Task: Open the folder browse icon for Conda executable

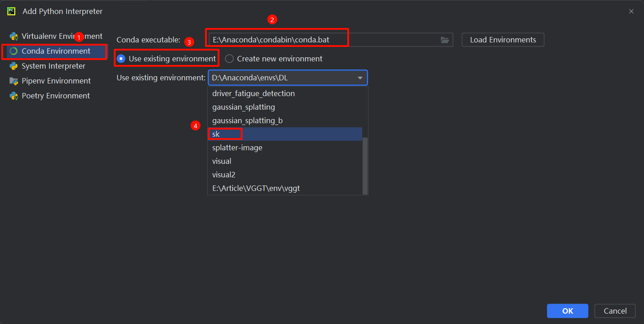Action: point(445,40)
